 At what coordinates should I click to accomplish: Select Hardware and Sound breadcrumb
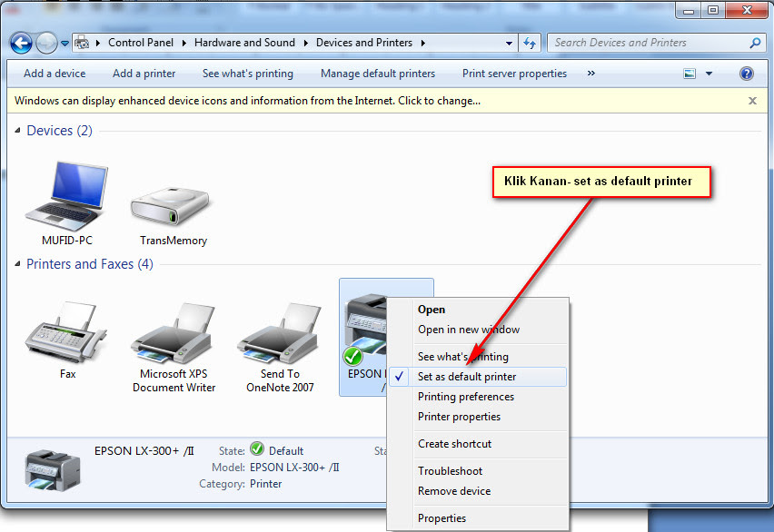coord(245,43)
